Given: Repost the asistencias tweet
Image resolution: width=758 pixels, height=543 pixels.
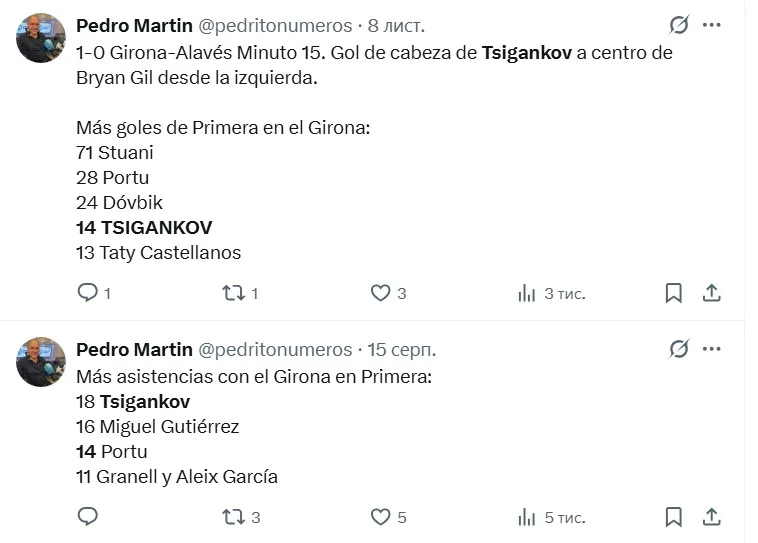Looking at the screenshot, I should coord(232,517).
